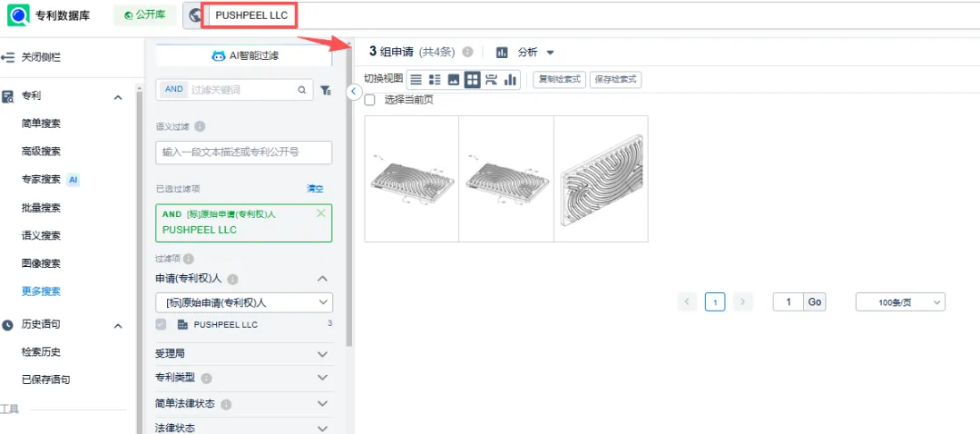Open 简单搜索 in sidebar

(41, 123)
